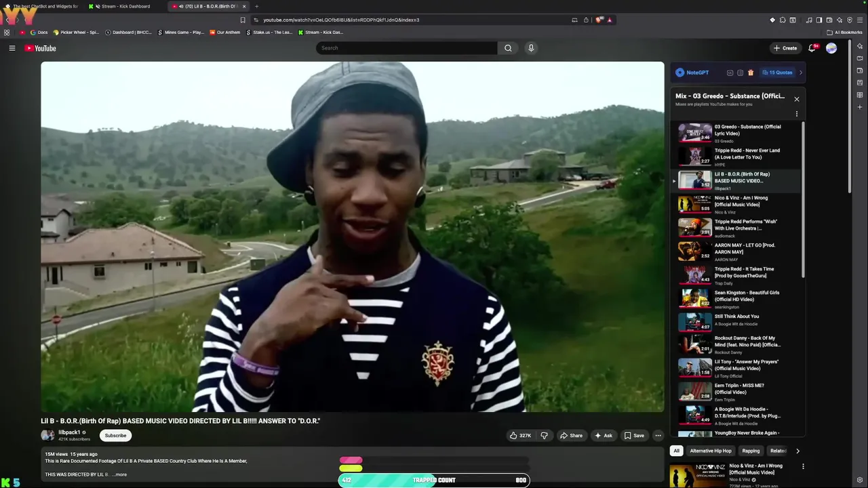Click the bookmark icon in address bar

pyautogui.click(x=243, y=20)
